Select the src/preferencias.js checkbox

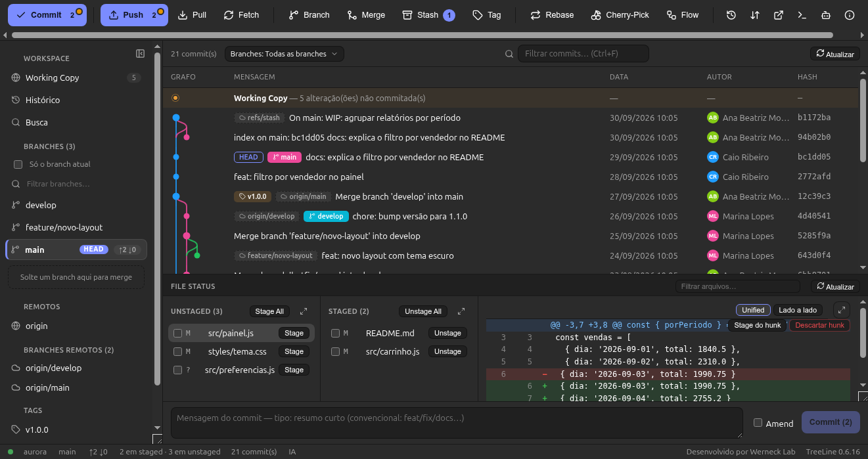tap(177, 370)
